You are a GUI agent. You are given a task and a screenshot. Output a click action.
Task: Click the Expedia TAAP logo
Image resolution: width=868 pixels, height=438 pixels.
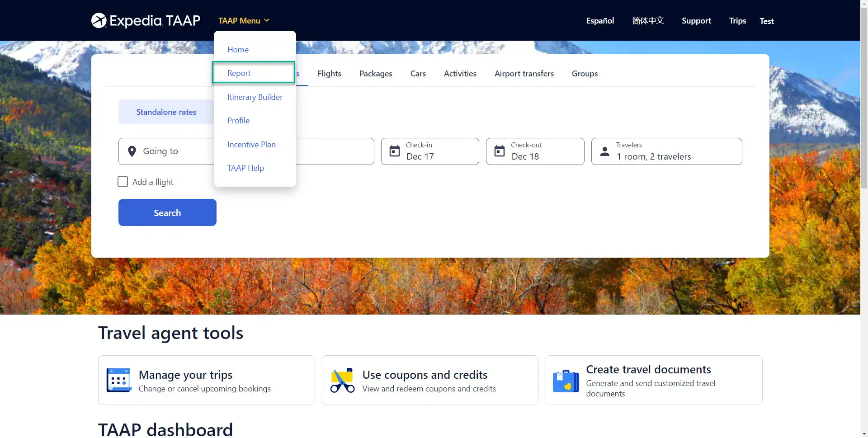(146, 20)
